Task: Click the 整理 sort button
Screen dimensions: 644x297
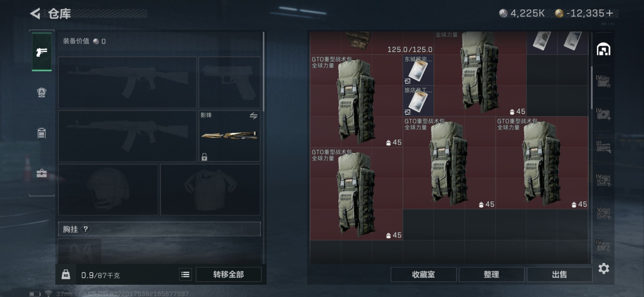Action: (491, 275)
